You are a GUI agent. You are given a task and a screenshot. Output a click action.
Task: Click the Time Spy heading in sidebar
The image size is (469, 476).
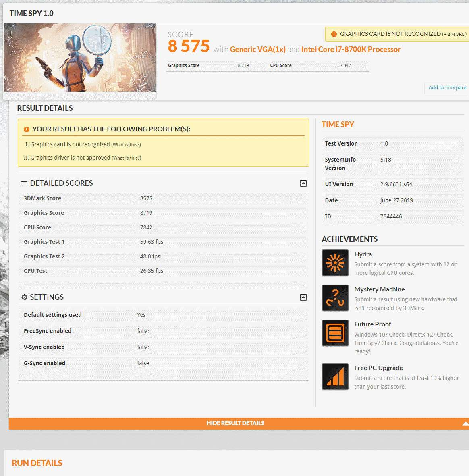point(338,125)
